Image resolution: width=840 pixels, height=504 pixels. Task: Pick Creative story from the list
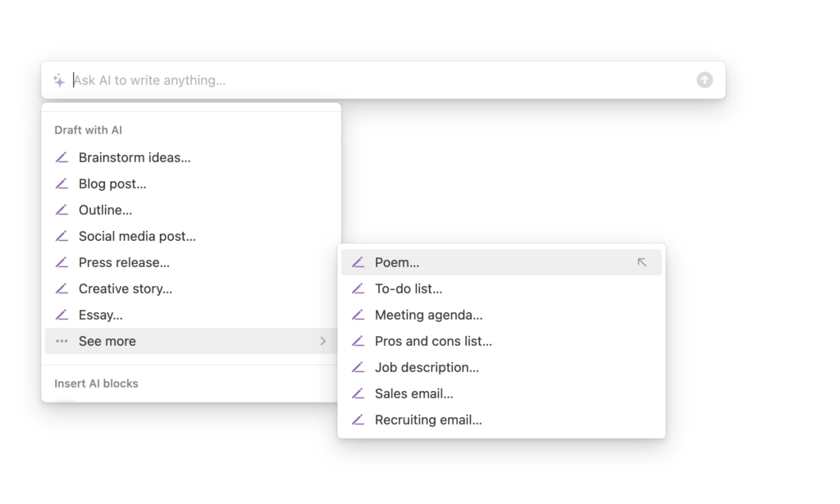point(126,288)
